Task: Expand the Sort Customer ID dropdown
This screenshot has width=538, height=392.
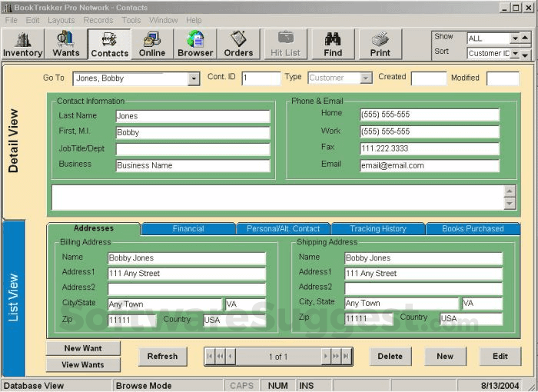Action: point(515,54)
